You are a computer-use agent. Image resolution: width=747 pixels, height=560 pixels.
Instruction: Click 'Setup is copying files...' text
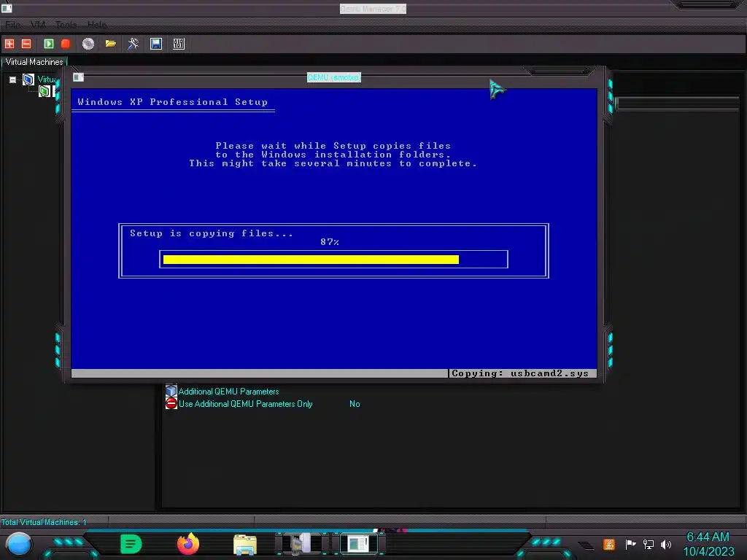point(212,233)
